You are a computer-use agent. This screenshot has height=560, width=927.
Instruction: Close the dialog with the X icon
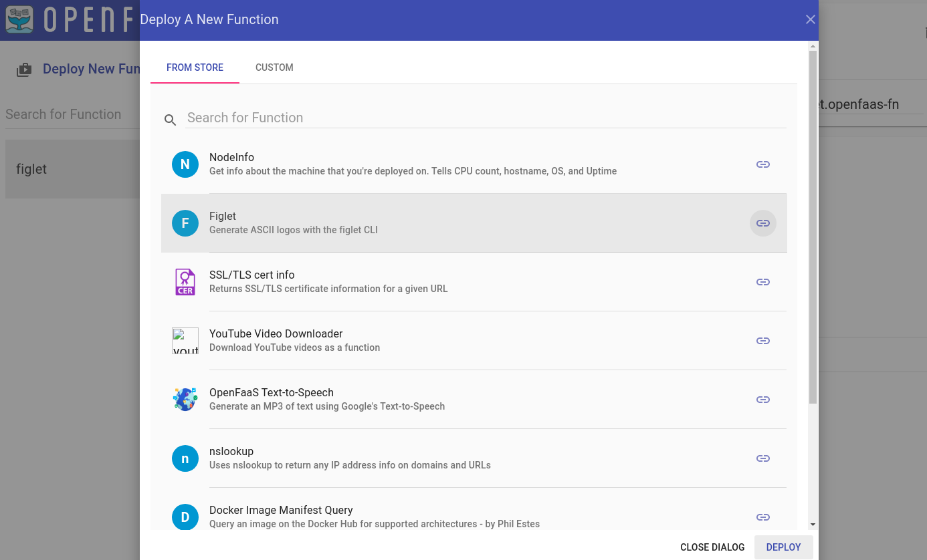[810, 19]
